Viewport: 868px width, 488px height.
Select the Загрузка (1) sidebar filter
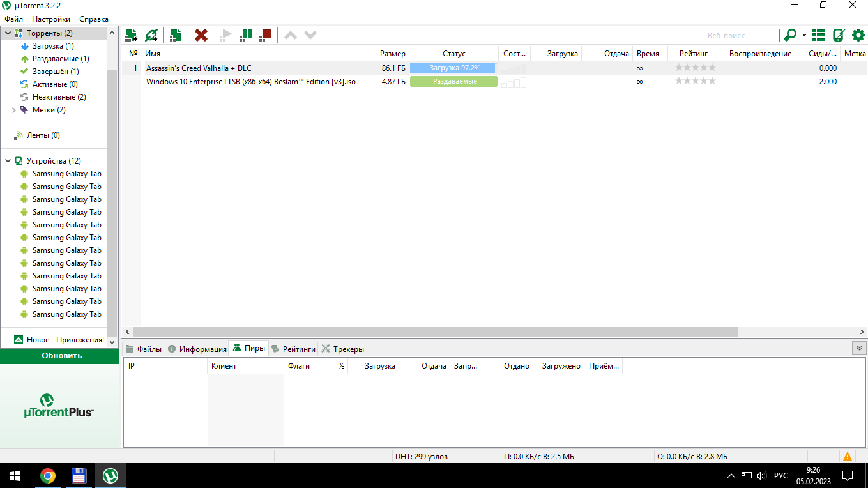click(x=53, y=46)
